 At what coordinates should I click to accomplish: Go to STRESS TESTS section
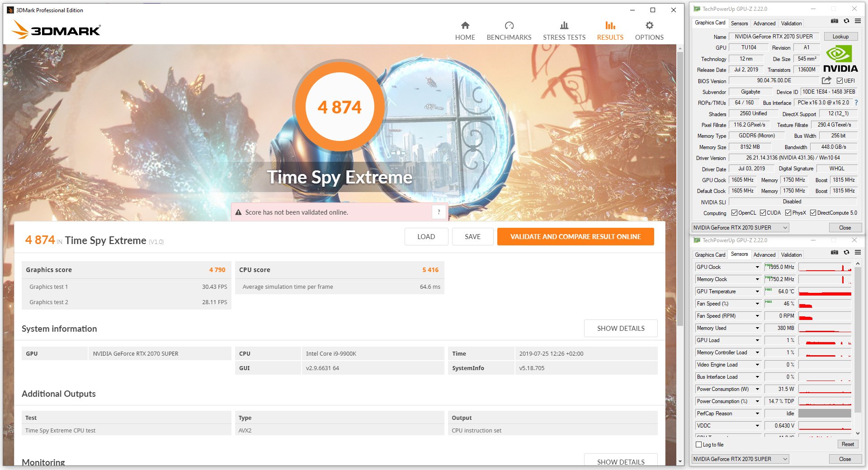564,31
